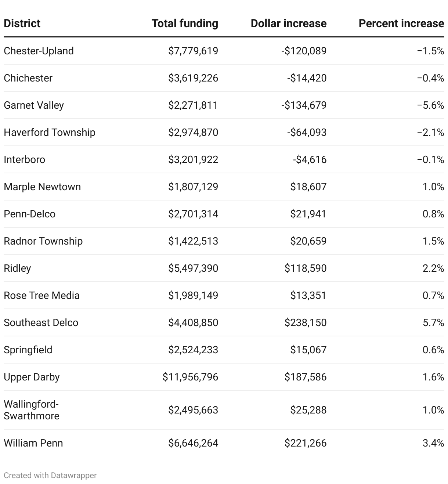This screenshot has width=448, height=484.
Task: Select the Percent increase column header
Action: click(x=401, y=24)
